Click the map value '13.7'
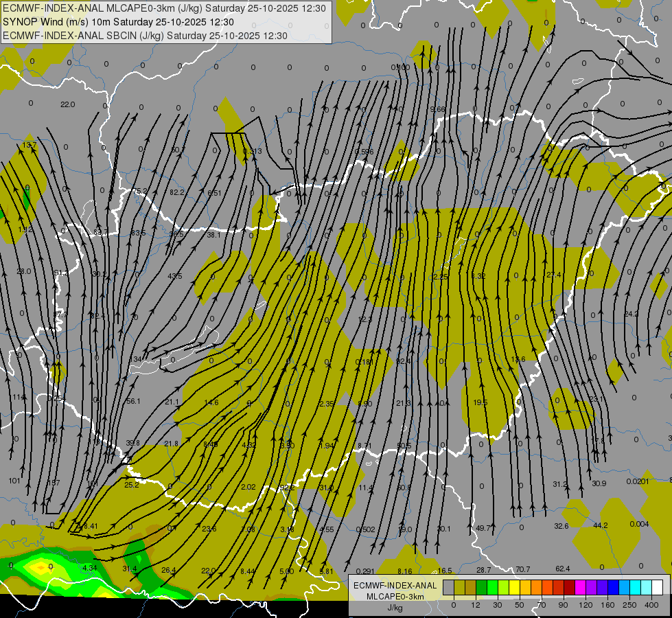The height and width of the screenshot is (618, 672). [29, 145]
